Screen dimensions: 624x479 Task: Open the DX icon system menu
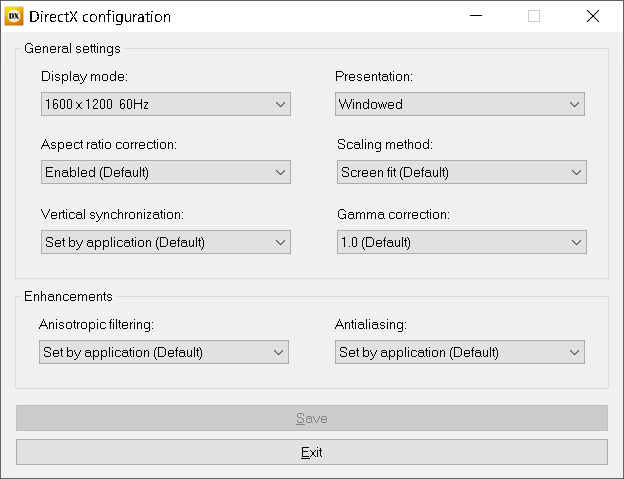point(14,16)
